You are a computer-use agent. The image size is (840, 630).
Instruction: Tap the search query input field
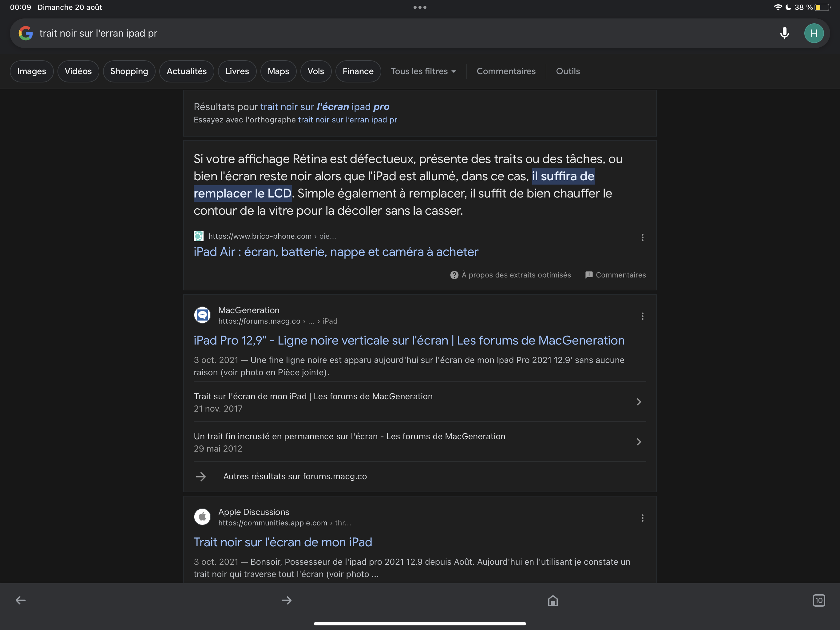pos(380,34)
